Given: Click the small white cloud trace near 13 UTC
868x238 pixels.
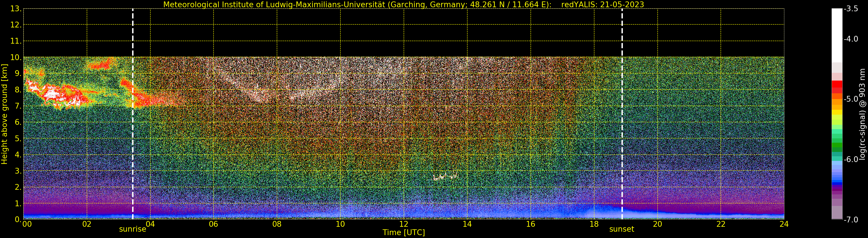Looking at the screenshot, I should 446,176.
